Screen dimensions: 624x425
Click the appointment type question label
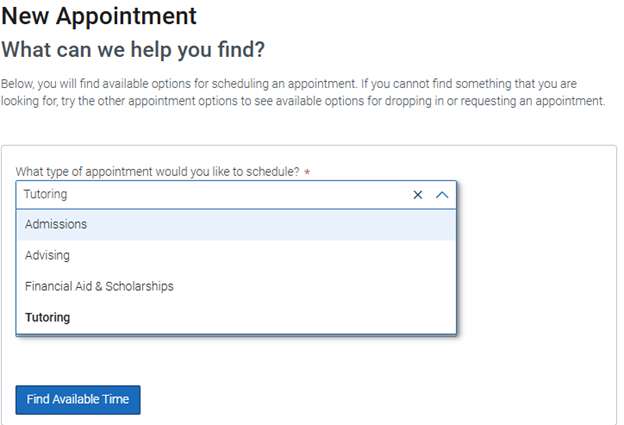coord(157,172)
